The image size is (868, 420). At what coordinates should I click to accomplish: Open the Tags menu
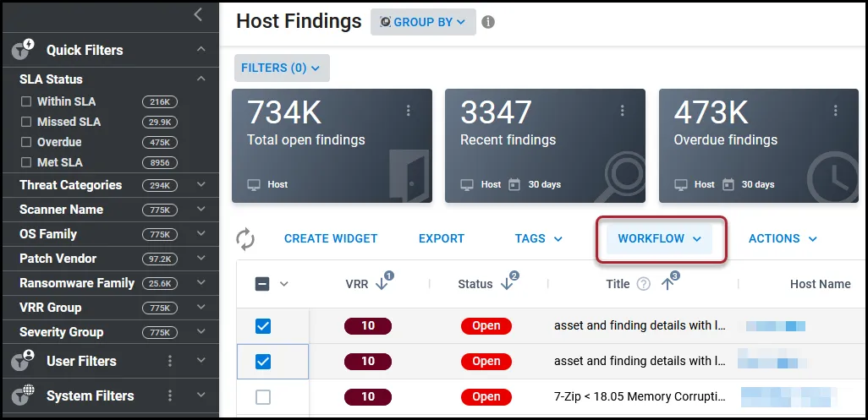point(539,239)
